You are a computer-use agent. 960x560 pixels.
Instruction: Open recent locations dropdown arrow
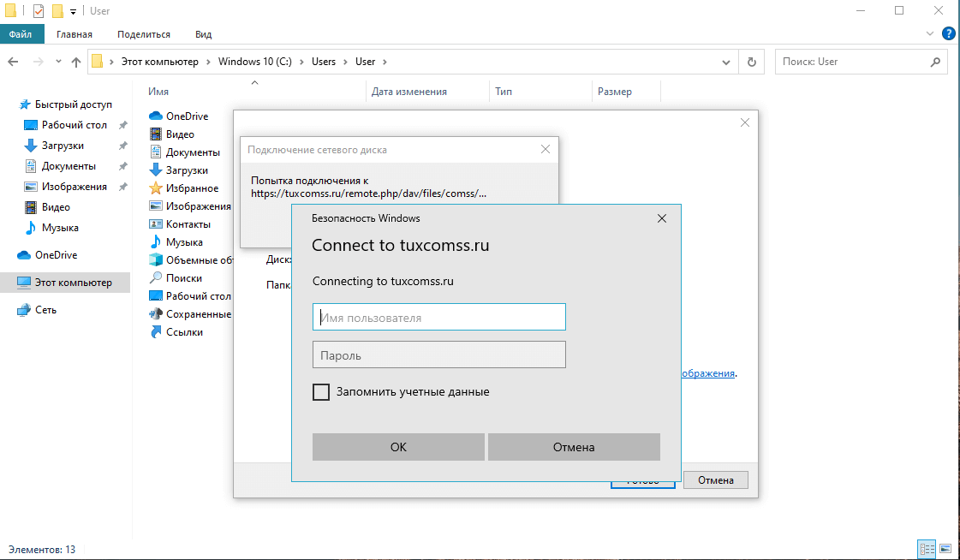(58, 62)
